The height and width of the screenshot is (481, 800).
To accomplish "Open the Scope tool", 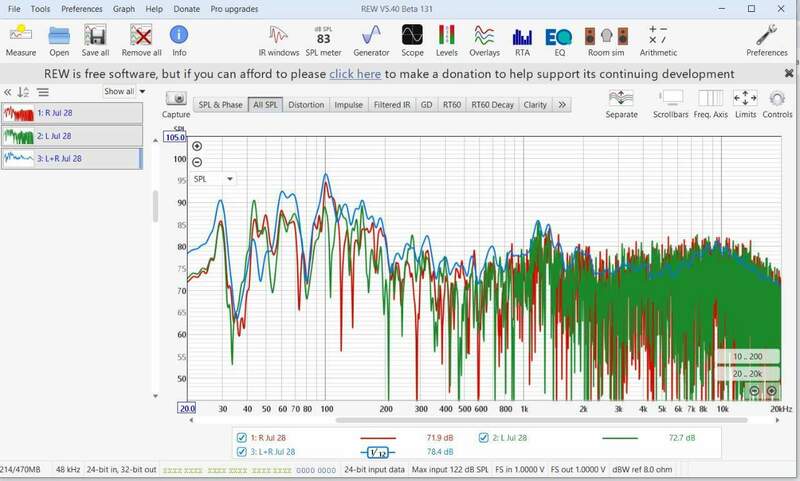I will [412, 41].
